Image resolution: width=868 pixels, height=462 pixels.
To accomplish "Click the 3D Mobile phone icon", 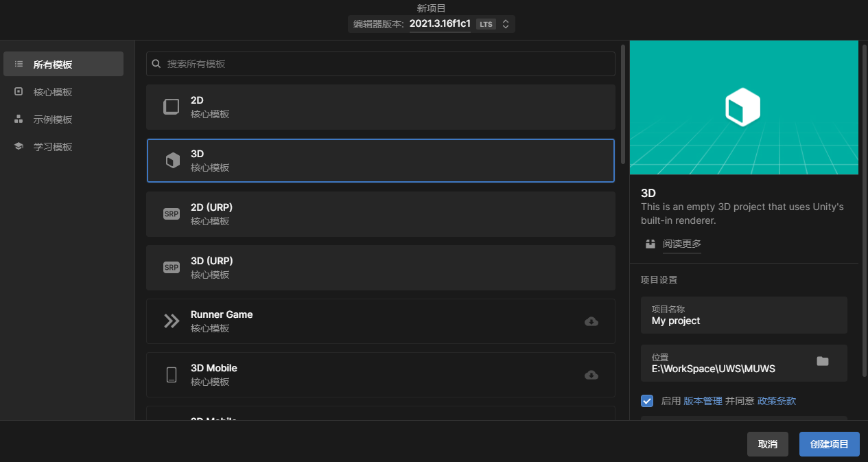I will click(171, 374).
